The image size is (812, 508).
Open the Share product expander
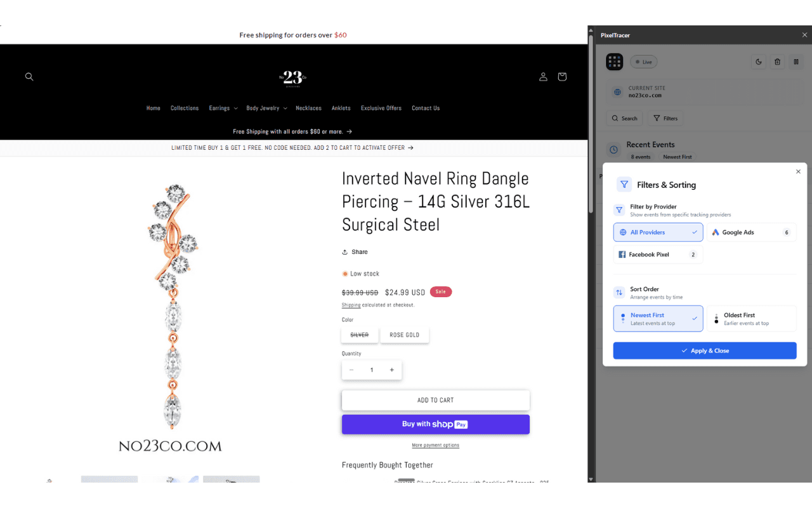(355, 252)
